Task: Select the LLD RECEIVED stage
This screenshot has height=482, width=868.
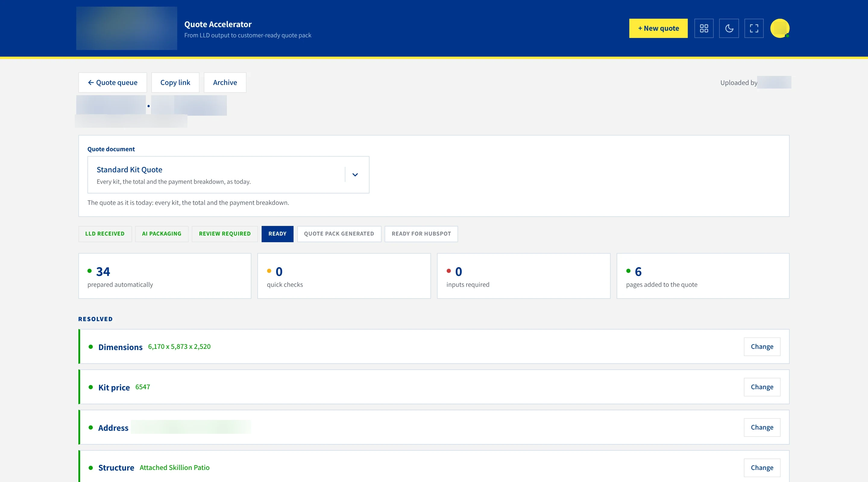Action: [105, 234]
